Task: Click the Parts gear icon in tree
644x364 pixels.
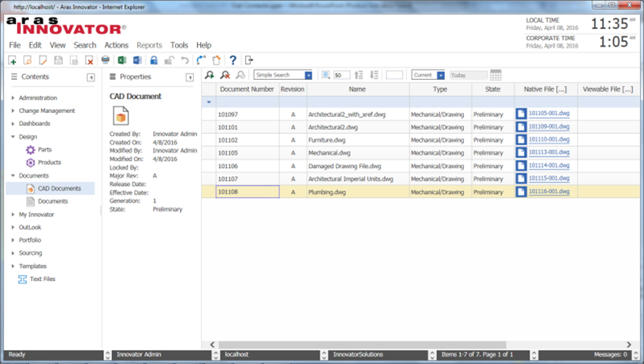Action: pyautogui.click(x=31, y=150)
